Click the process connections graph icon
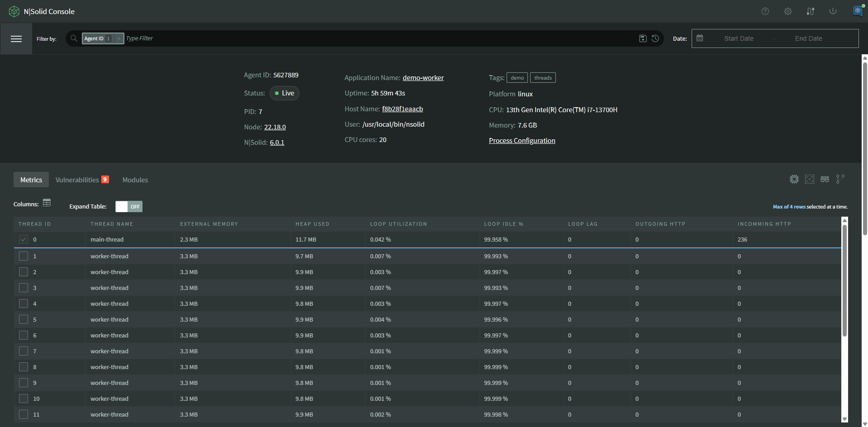This screenshot has width=868, height=427. click(x=840, y=179)
